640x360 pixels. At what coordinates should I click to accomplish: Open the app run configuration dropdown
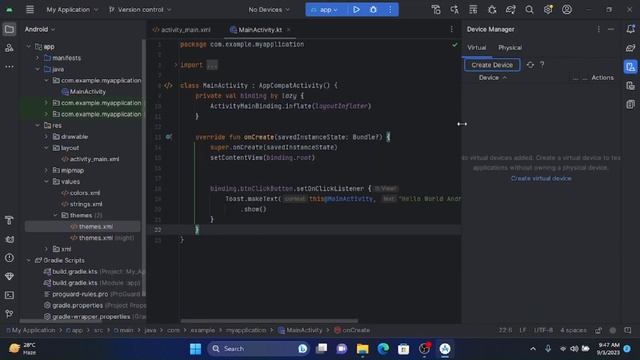tap(325, 9)
